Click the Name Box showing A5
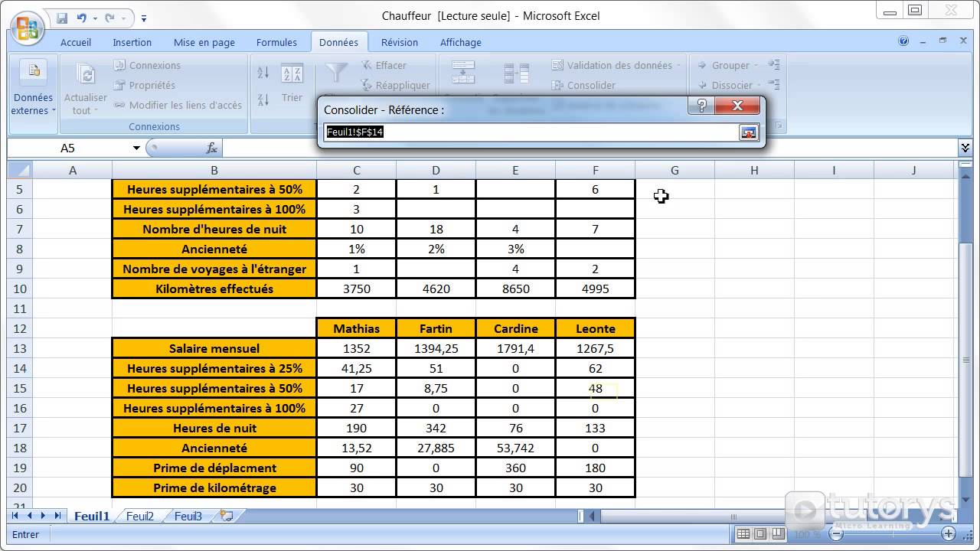 [68, 148]
